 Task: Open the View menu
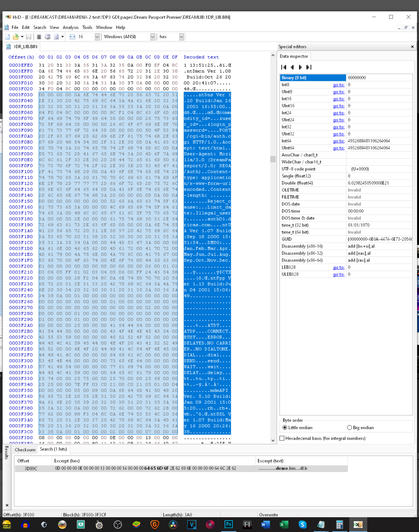[54, 27]
